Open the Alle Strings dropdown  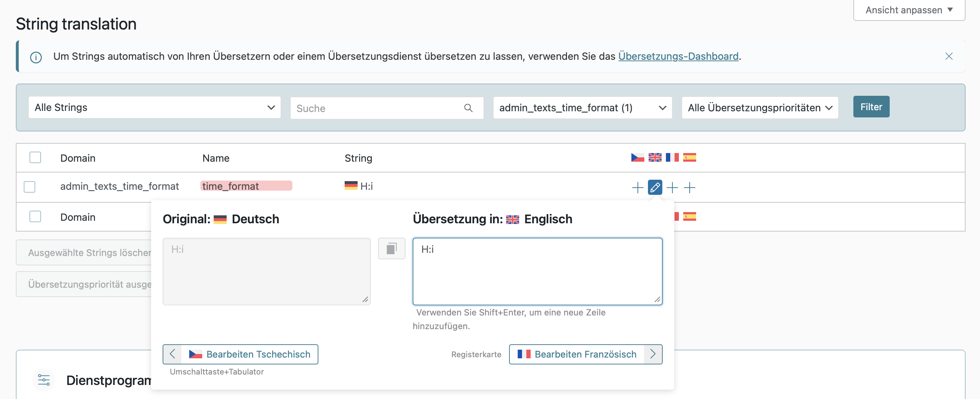[154, 108]
